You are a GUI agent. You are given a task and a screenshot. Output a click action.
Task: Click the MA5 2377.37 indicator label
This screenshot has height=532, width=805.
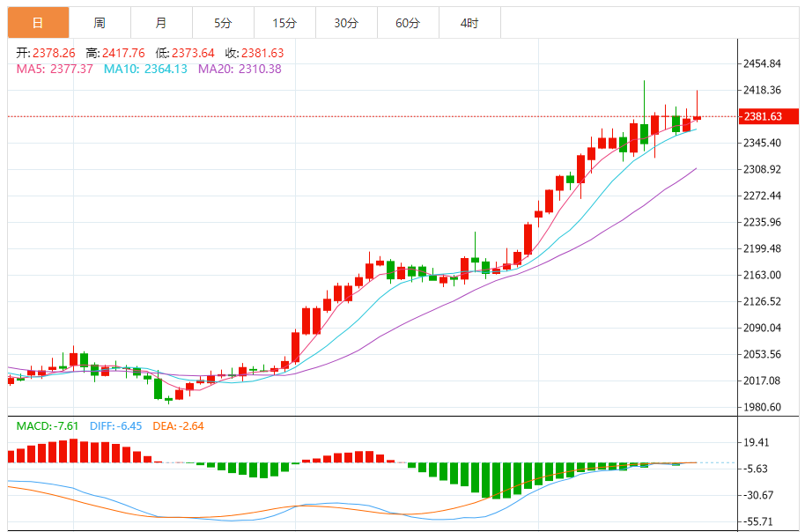coord(55,69)
